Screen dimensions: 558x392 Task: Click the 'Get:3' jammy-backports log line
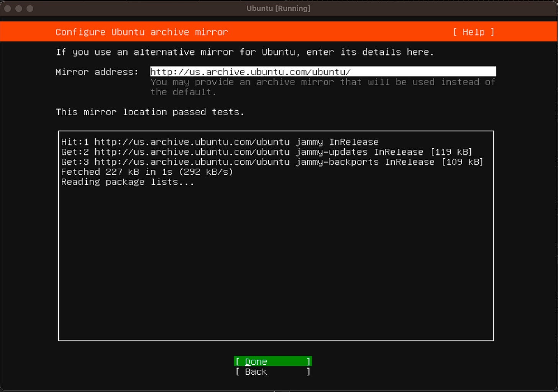pyautogui.click(x=272, y=162)
